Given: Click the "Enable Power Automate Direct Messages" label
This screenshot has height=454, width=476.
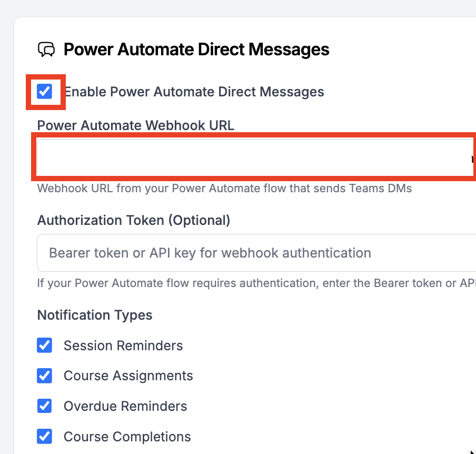Looking at the screenshot, I should pos(194,92).
